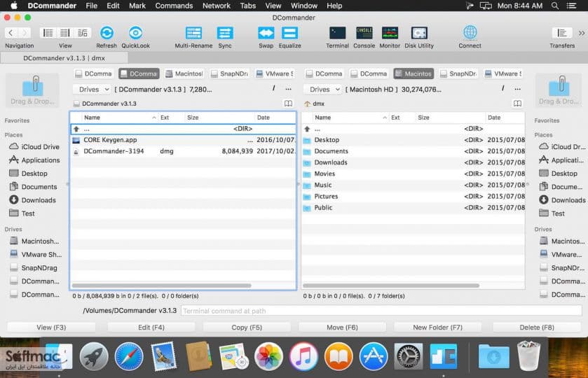
Task: Equalize the panel widths
Action: point(289,34)
